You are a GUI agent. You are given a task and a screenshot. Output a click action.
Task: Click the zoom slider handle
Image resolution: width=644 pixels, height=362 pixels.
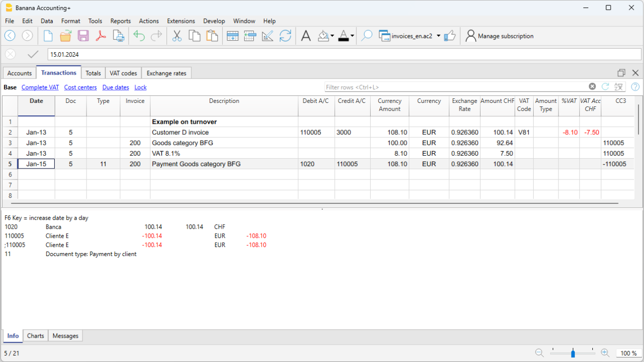573,353
